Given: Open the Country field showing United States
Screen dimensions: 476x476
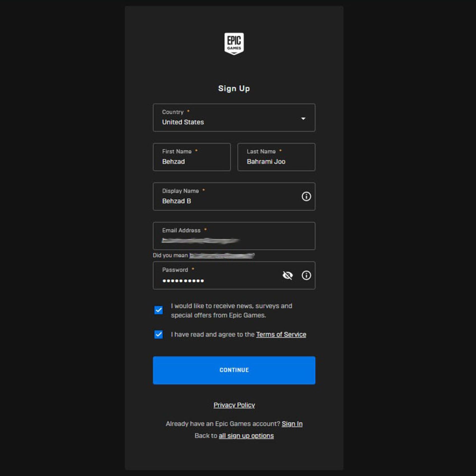Looking at the screenshot, I should point(234,118).
